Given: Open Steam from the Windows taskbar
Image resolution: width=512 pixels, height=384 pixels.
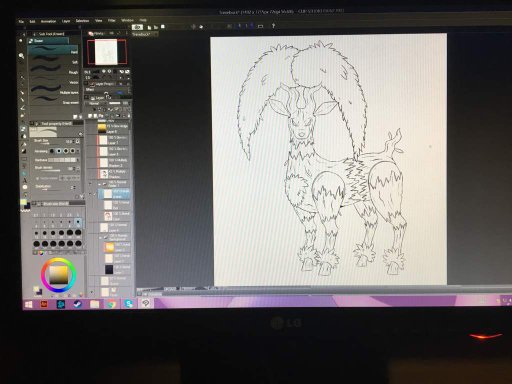Looking at the screenshot, I should pos(78,304).
